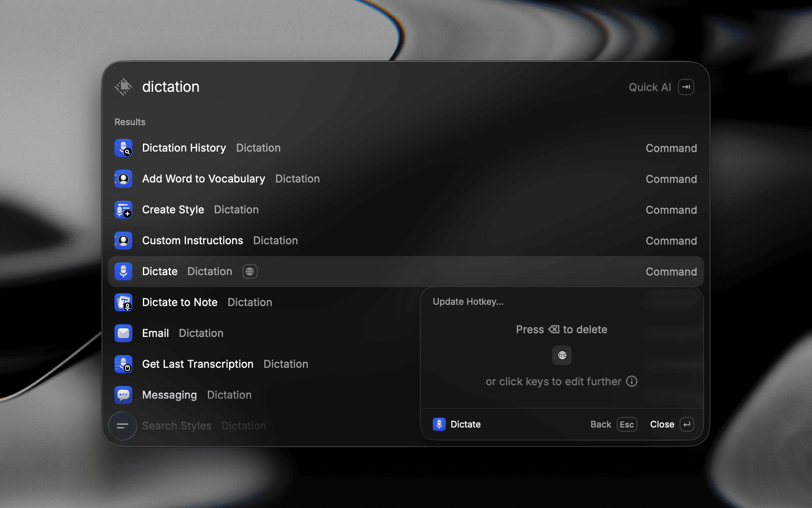Click the Add Word to Vocabulary icon
This screenshot has height=508, width=812.
tap(123, 179)
